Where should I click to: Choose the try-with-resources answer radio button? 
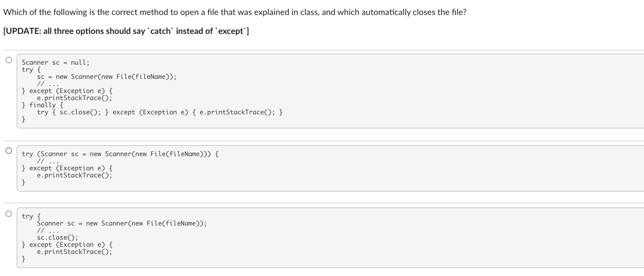tap(8, 151)
